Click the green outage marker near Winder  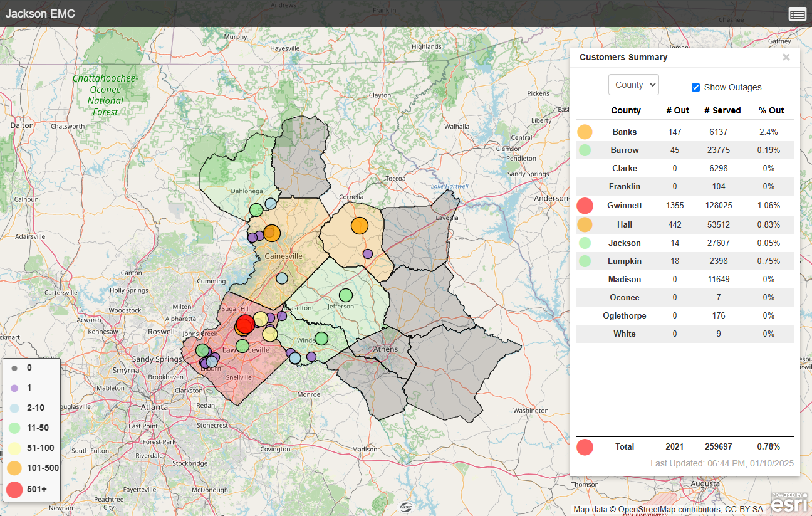321,339
